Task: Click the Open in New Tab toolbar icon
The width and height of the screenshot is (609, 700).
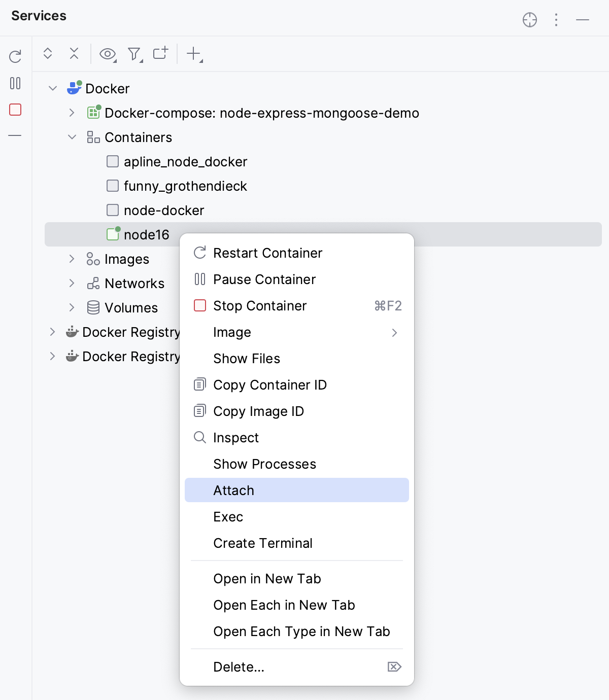Action: [x=160, y=53]
